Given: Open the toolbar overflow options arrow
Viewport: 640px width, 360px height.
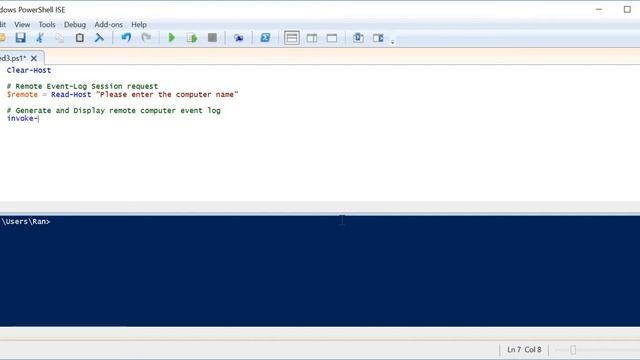Looking at the screenshot, I should coord(393,42).
